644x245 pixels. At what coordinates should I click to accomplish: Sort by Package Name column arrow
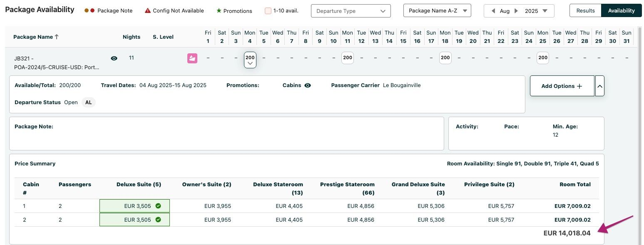coord(57,37)
